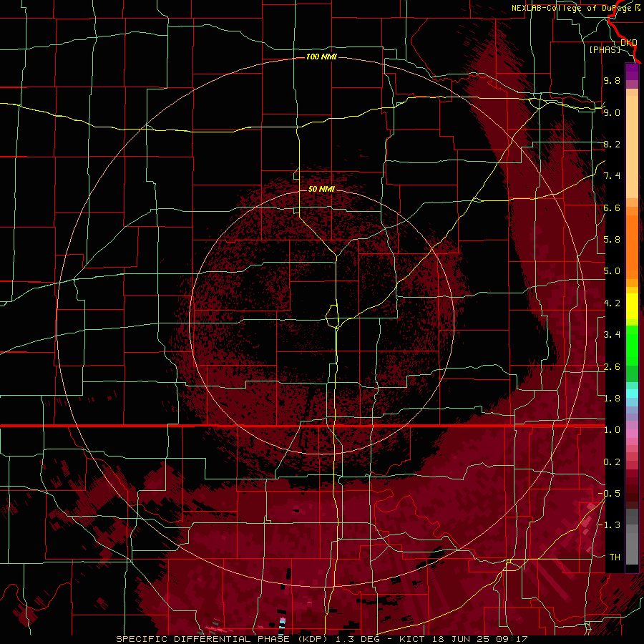644x644 pixels.
Task: Click the 2.6 value on the color scale
Action: coord(612,367)
